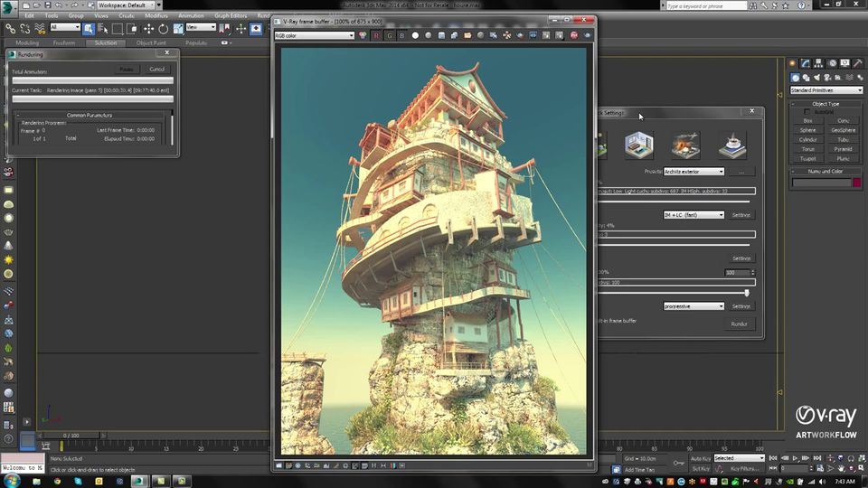Click the object name field in Name and Color

point(822,183)
